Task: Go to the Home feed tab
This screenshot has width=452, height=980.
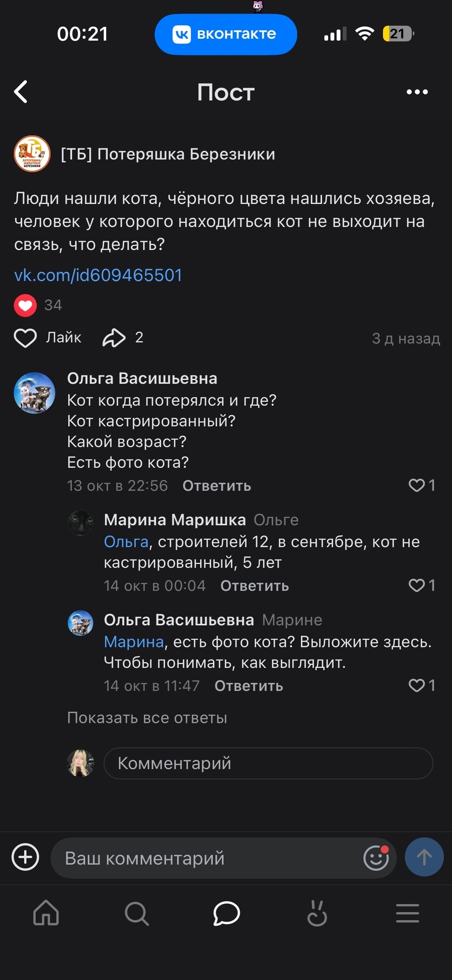Action: (x=46, y=913)
